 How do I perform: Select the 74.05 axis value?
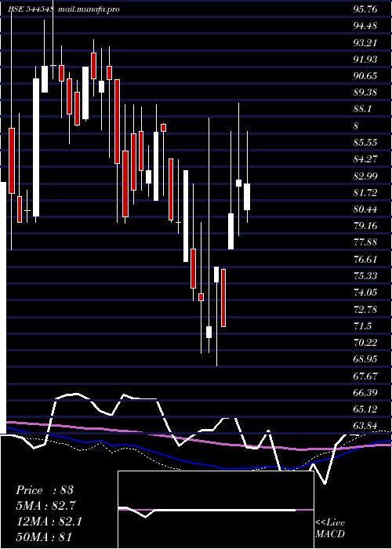pos(365,293)
